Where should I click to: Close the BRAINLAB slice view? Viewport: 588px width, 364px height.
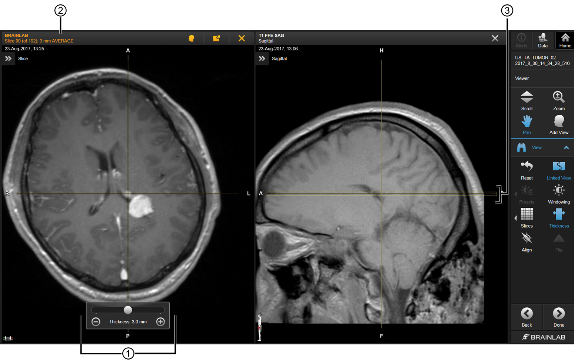pyautogui.click(x=242, y=38)
